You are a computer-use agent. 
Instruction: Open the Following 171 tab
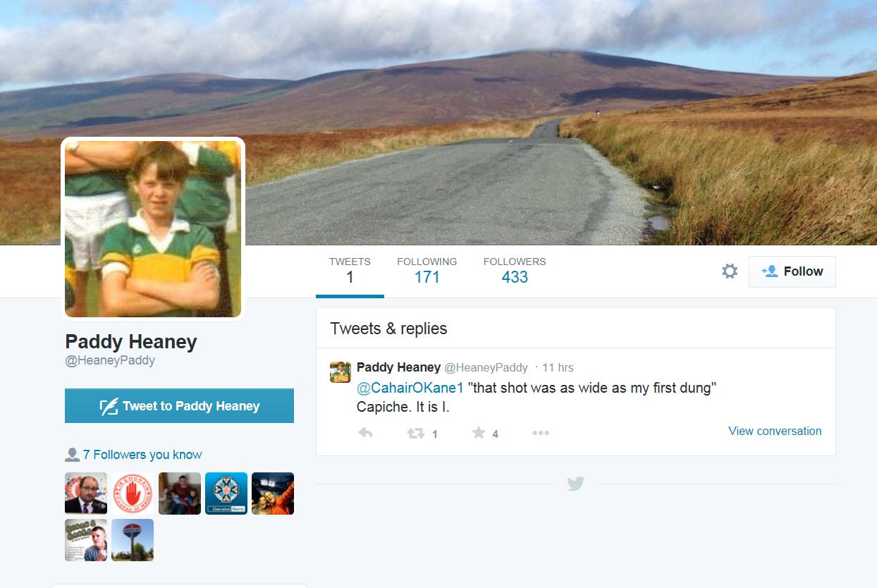click(427, 271)
